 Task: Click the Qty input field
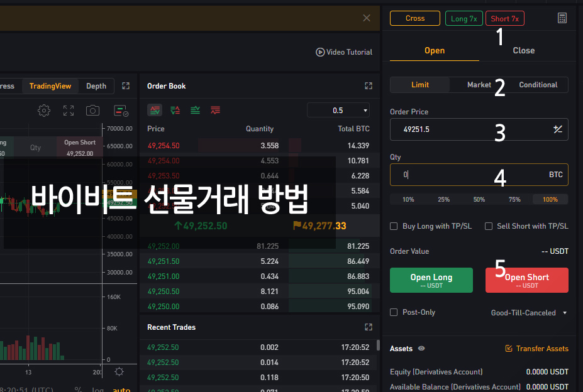tap(479, 175)
